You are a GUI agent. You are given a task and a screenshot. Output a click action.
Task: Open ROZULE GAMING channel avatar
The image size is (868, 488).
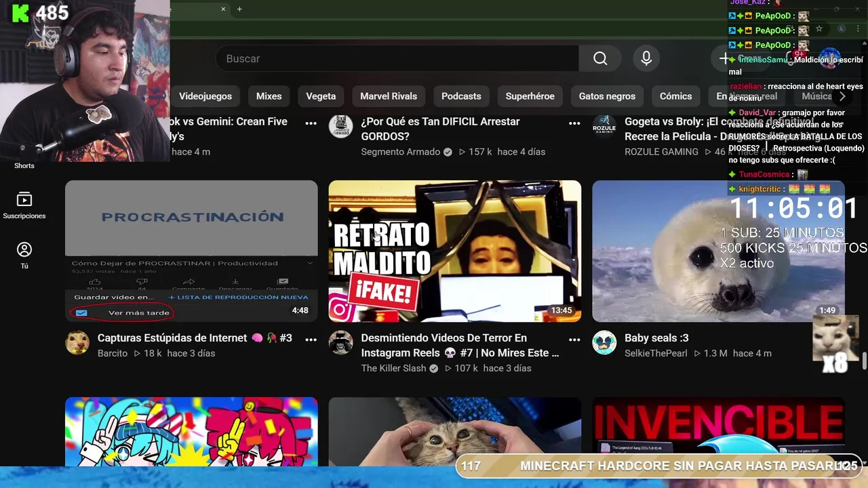point(604,126)
